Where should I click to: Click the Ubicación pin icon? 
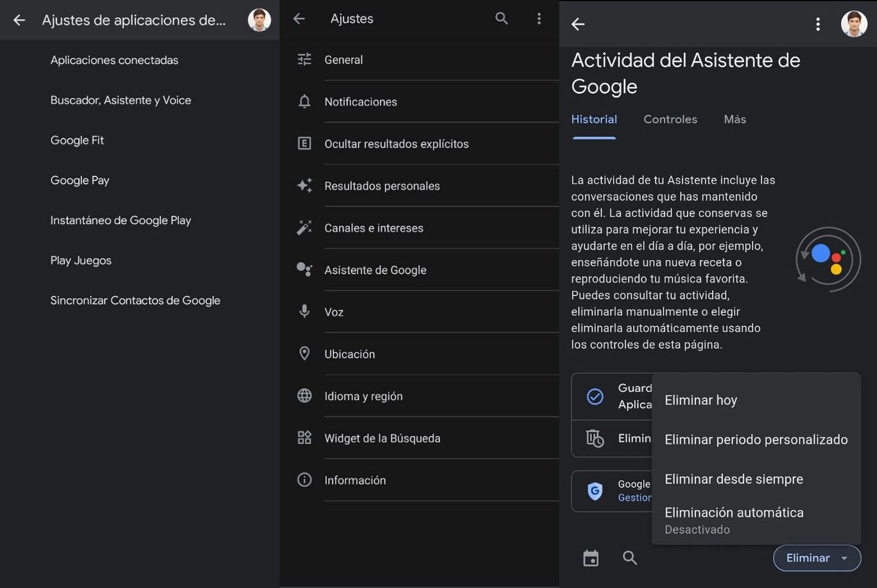point(304,354)
